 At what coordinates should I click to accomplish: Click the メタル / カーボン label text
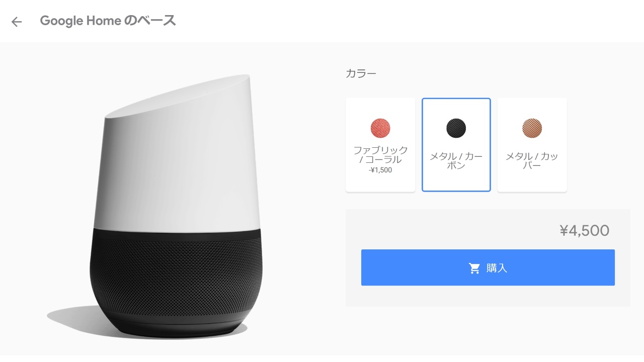pos(456,161)
